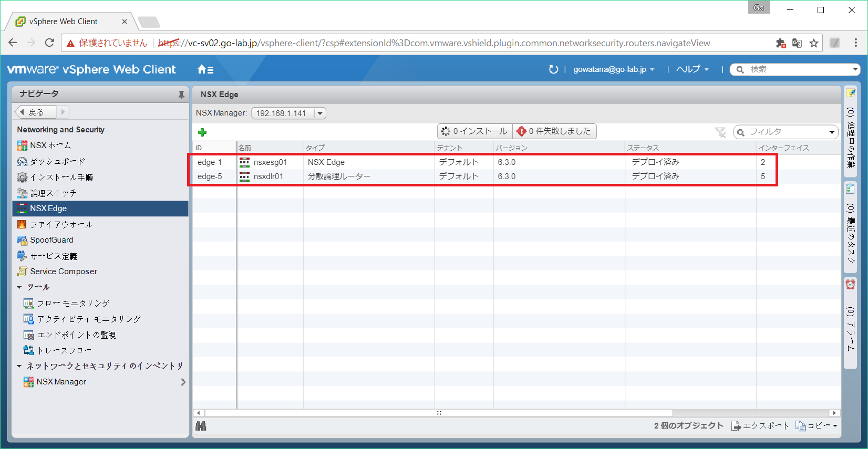The height and width of the screenshot is (449, 868).
Task: Open ファイアウォール in navigator
Action: [54, 224]
